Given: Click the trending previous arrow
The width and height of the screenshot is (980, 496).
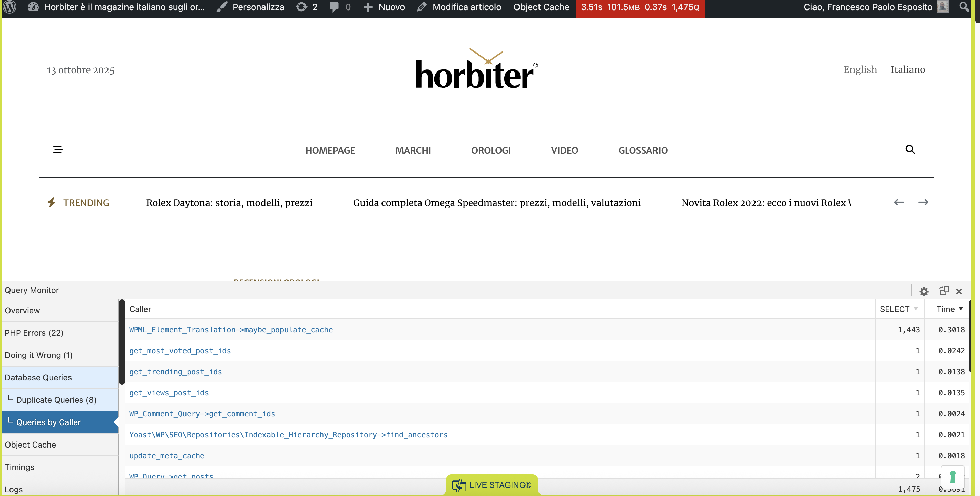Looking at the screenshot, I should click(x=899, y=203).
